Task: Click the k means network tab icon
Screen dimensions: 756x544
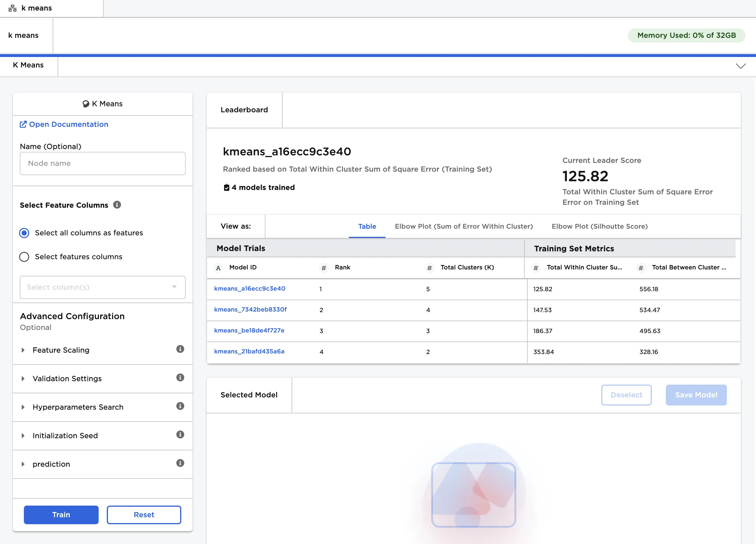Action: [x=12, y=8]
